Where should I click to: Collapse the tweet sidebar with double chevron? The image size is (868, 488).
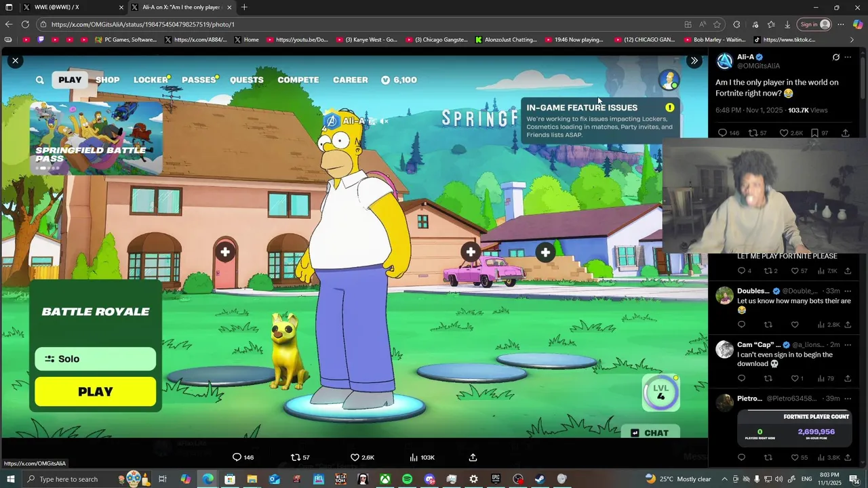pyautogui.click(x=694, y=61)
